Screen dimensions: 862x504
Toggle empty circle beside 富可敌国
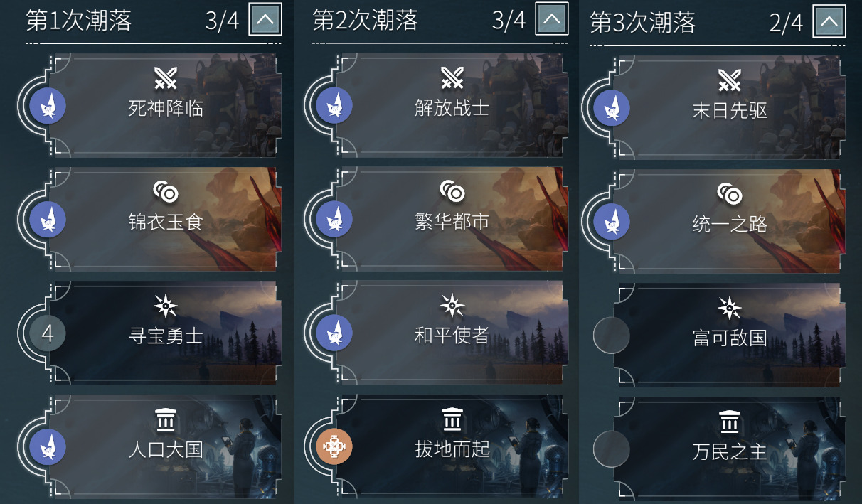[x=611, y=335]
